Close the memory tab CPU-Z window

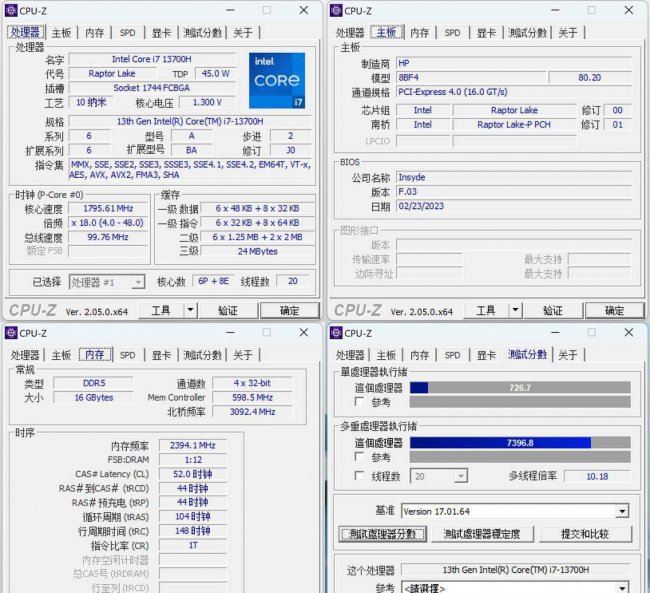point(304,332)
